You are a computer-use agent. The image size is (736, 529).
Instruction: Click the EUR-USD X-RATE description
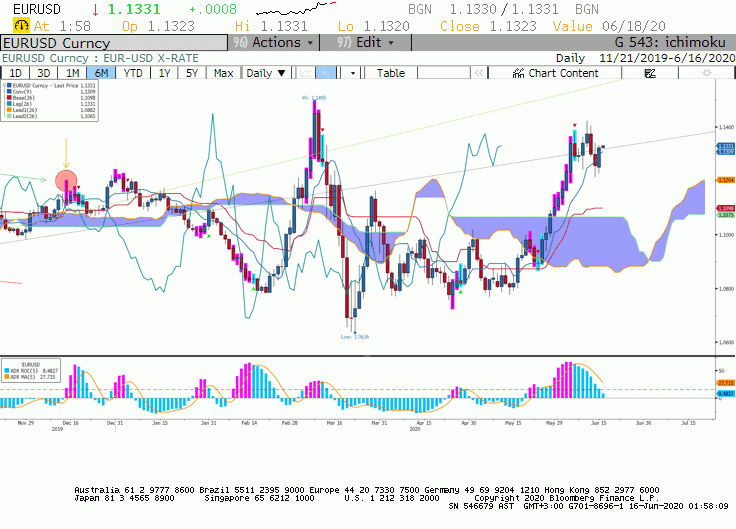point(151,58)
